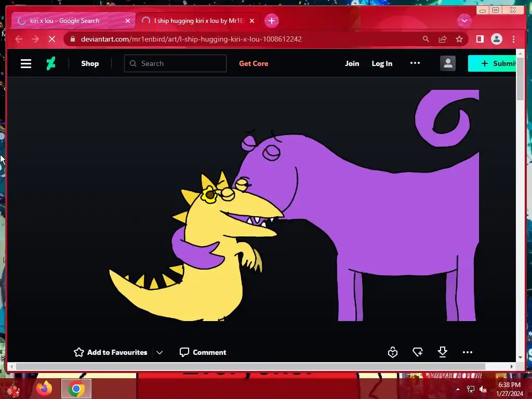Image resolution: width=532 pixels, height=399 pixels.
Task: Click the Get Core link
Action: [x=254, y=63]
